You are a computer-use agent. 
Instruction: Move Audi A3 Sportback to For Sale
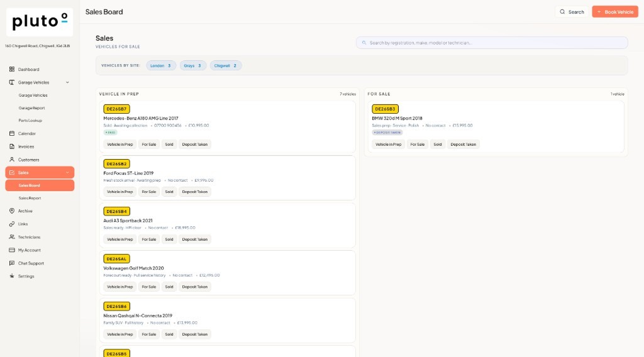point(148,239)
